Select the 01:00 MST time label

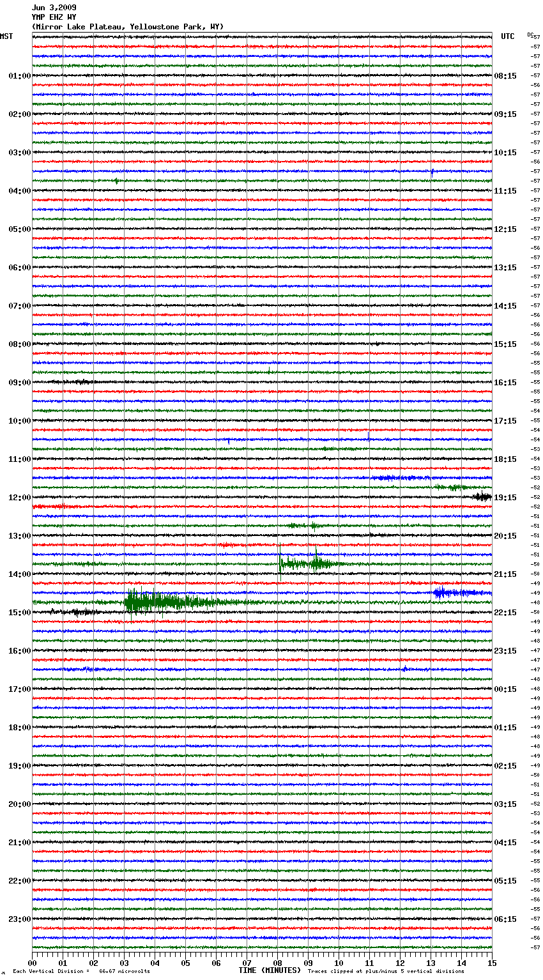20,76
